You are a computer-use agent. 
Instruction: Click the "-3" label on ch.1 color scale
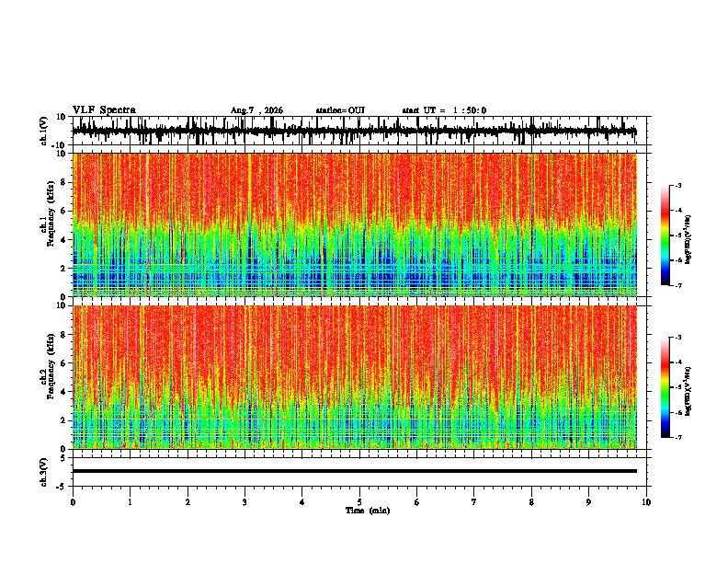click(x=677, y=185)
